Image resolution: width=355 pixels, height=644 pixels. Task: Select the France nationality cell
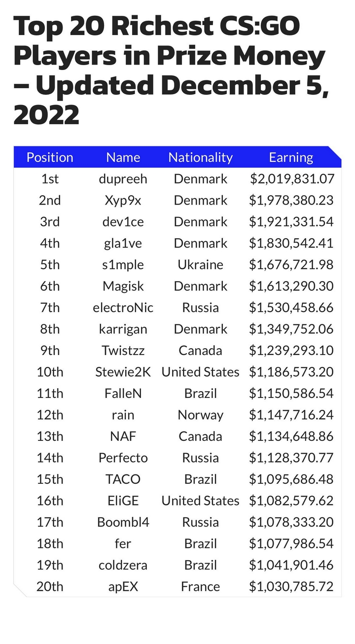pos(200,586)
